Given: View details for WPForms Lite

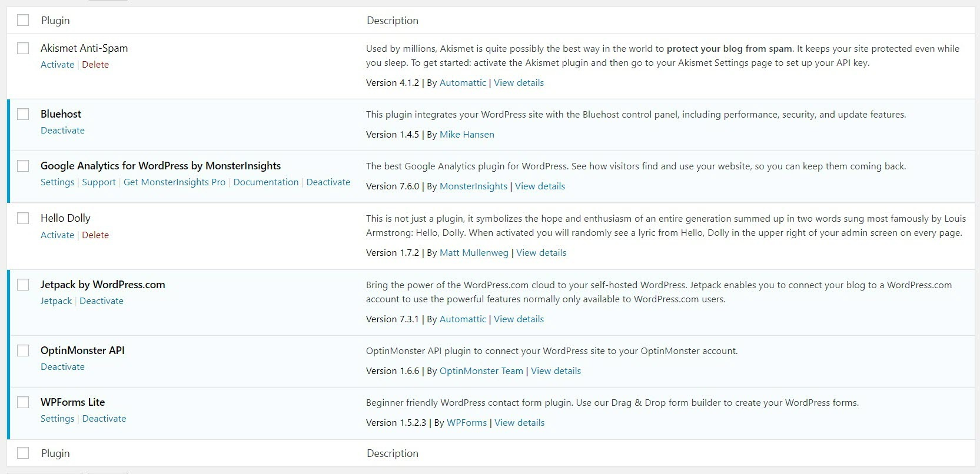Looking at the screenshot, I should [x=519, y=423].
